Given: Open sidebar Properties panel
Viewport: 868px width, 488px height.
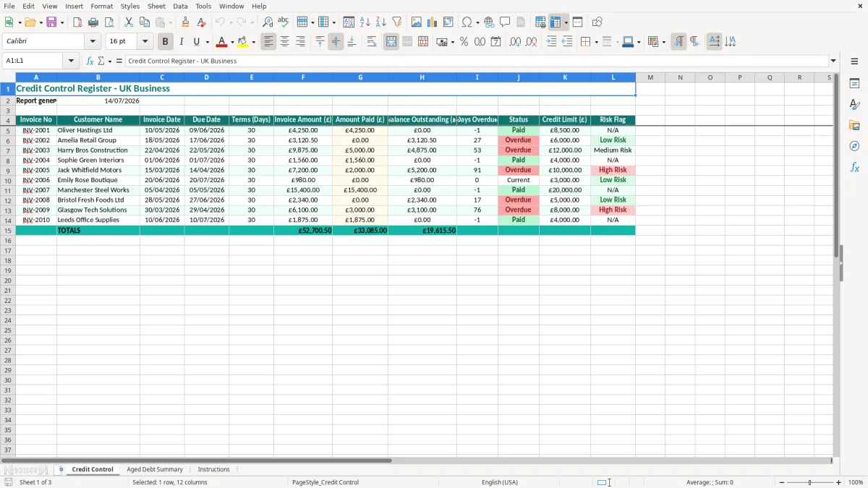Looking at the screenshot, I should 854,83.
